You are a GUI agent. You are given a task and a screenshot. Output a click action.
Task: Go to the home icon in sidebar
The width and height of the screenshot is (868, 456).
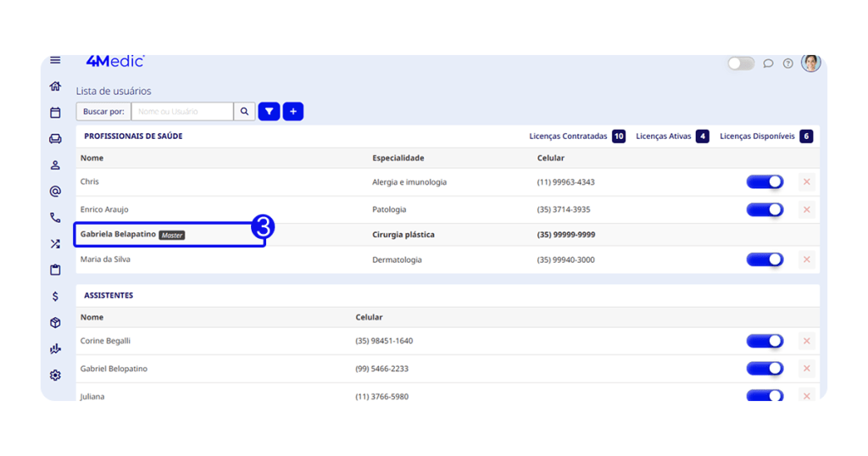[x=55, y=86]
